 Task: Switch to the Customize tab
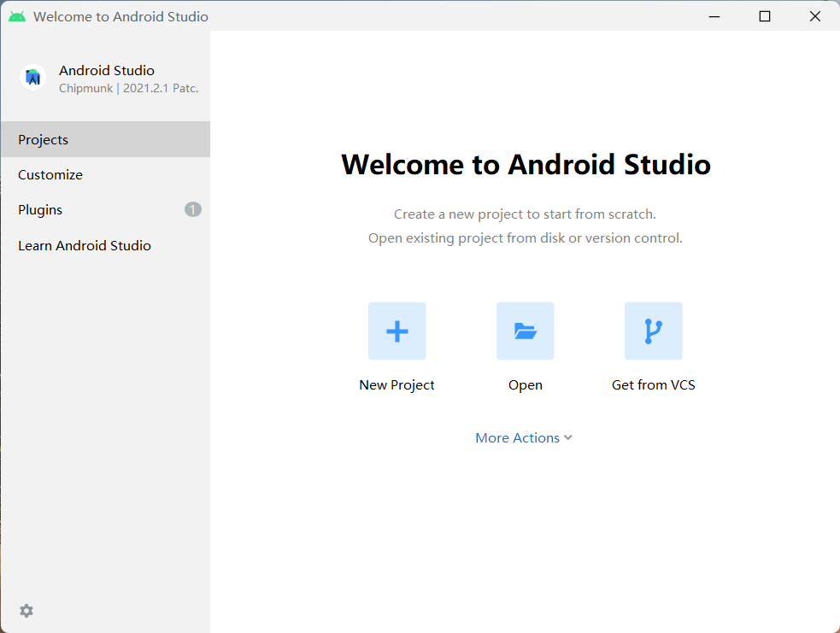(x=50, y=174)
